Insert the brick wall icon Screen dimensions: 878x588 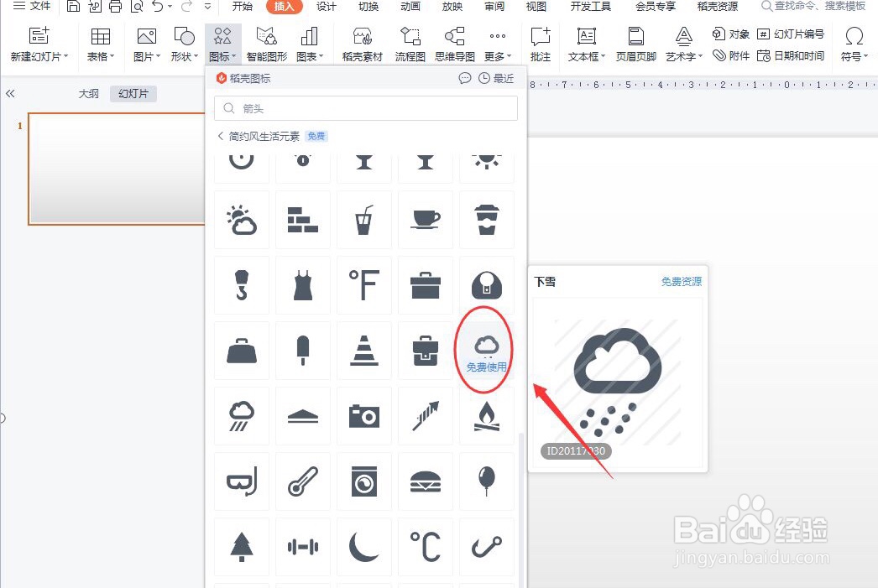[x=302, y=219]
